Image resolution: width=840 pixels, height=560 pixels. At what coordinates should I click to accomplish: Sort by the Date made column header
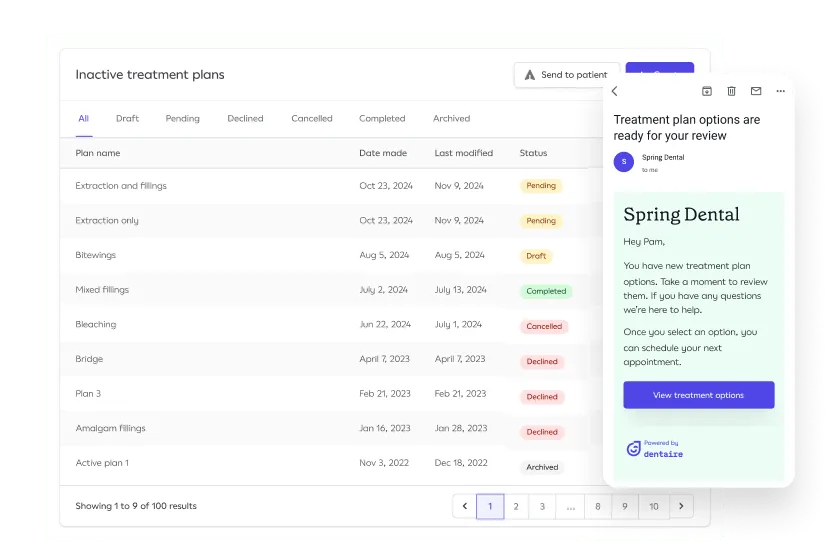(383, 153)
